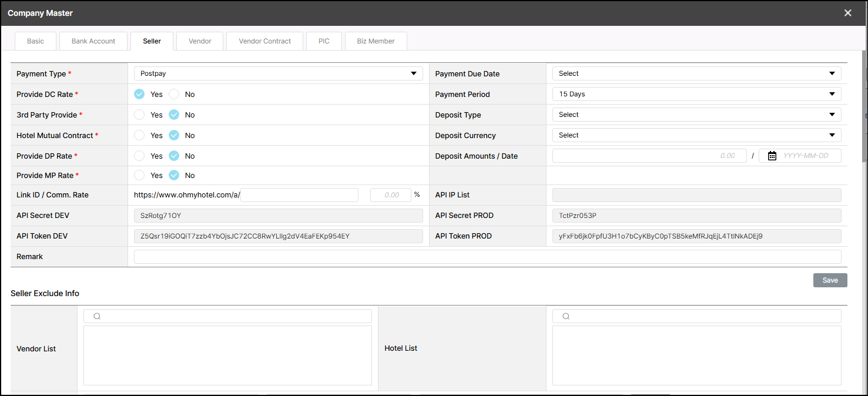Open the Payment Type dropdown
Screen dimensions: 868x396
[278, 73]
